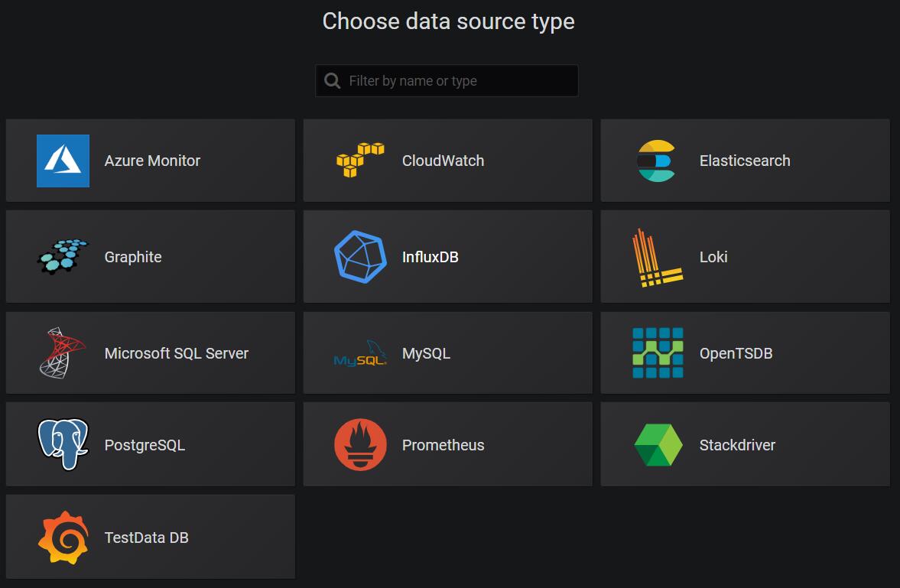Select the TestData DB Grafana spiral icon
Viewport: 900px width, 588px height.
61,536
